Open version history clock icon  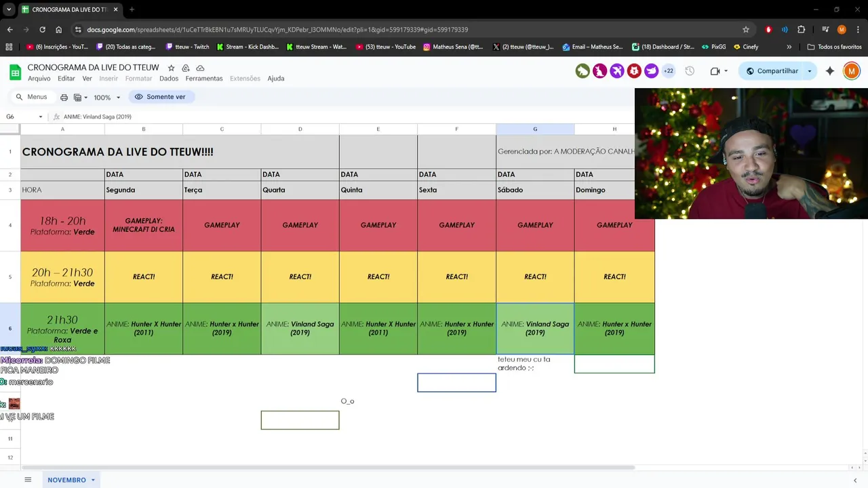[690, 71]
